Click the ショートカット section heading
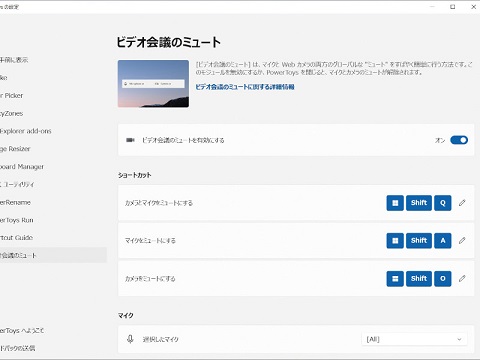 (x=135, y=175)
